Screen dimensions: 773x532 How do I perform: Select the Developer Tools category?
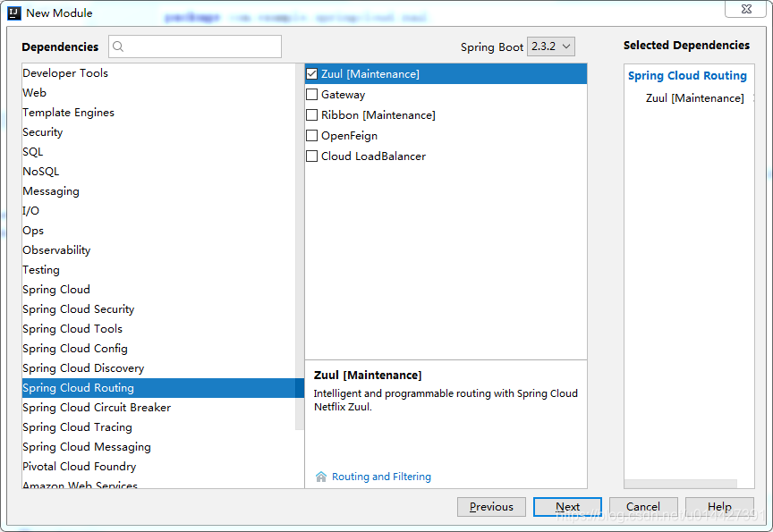[158, 73]
